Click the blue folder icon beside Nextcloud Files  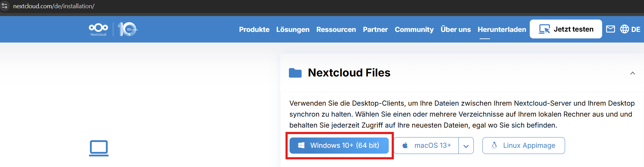click(295, 73)
